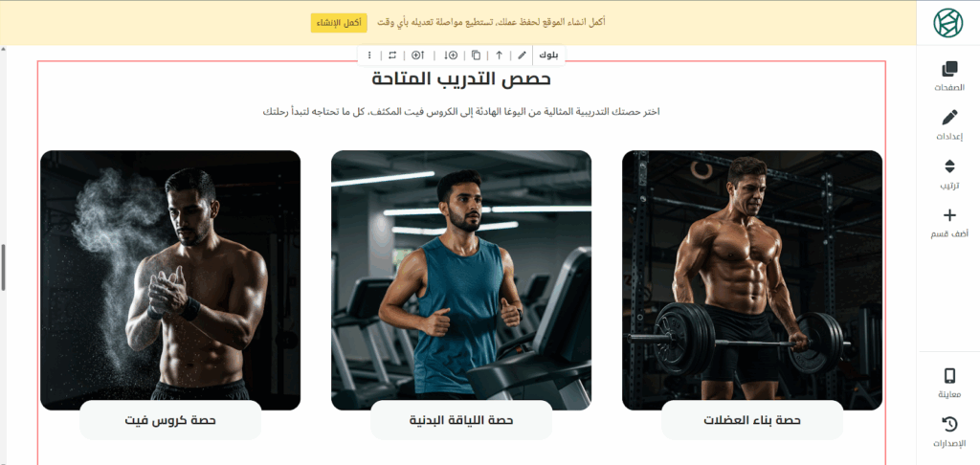Image resolution: width=980 pixels, height=465 pixels.
Task: Move the block up with the arrow icon
Action: [499, 55]
